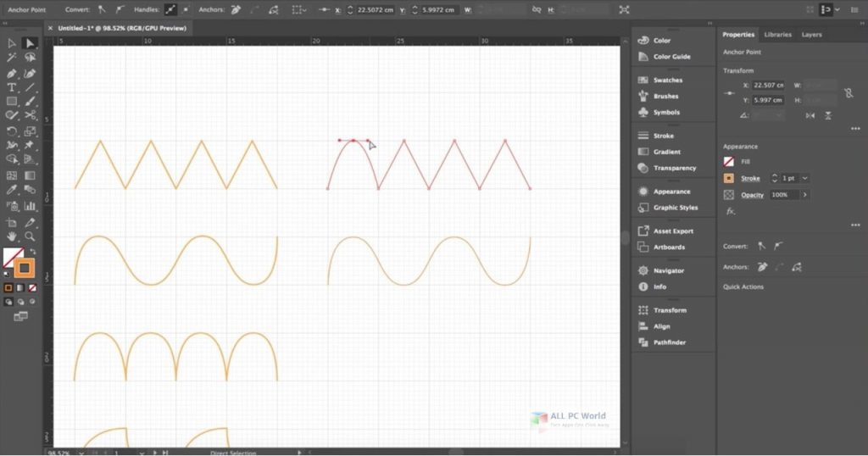Open the Navigator panel
This screenshot has height=456, width=868.
tap(668, 270)
